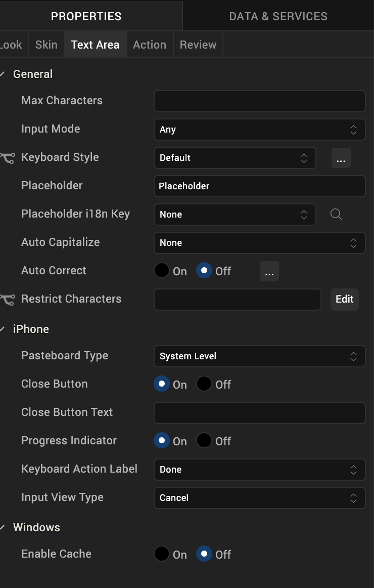374x588 pixels.
Task: Switch to the Action tab
Action: [149, 45]
